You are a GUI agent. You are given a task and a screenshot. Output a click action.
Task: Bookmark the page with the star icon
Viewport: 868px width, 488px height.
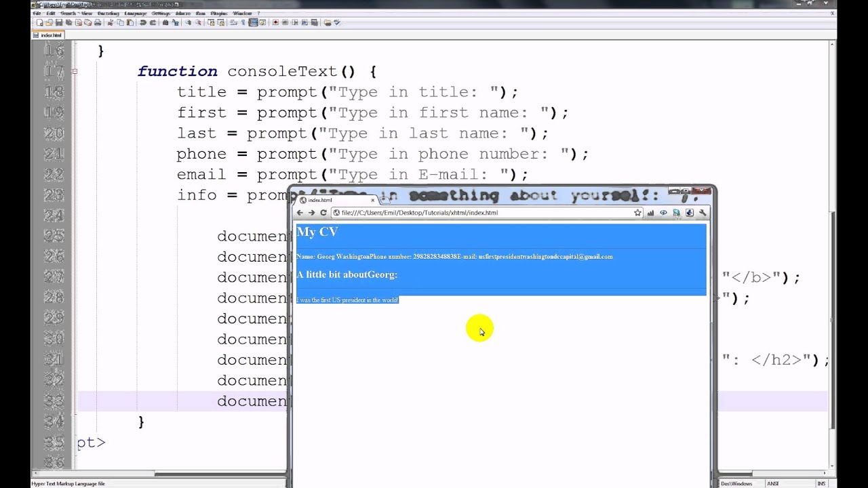point(637,213)
